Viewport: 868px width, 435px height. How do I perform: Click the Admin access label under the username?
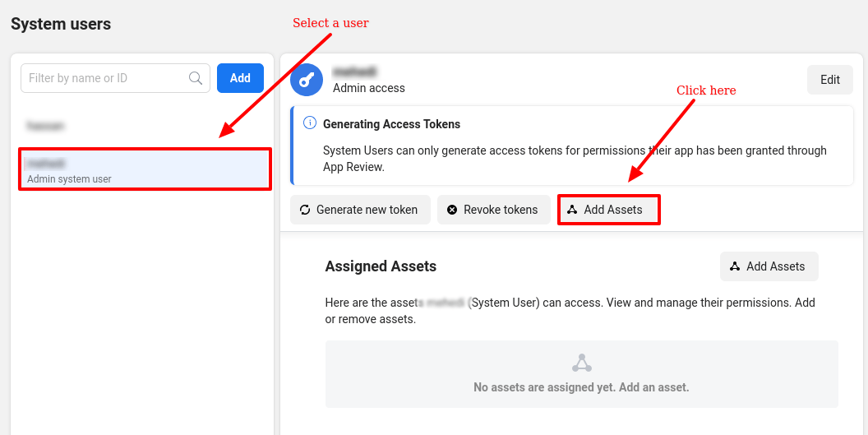(369, 88)
